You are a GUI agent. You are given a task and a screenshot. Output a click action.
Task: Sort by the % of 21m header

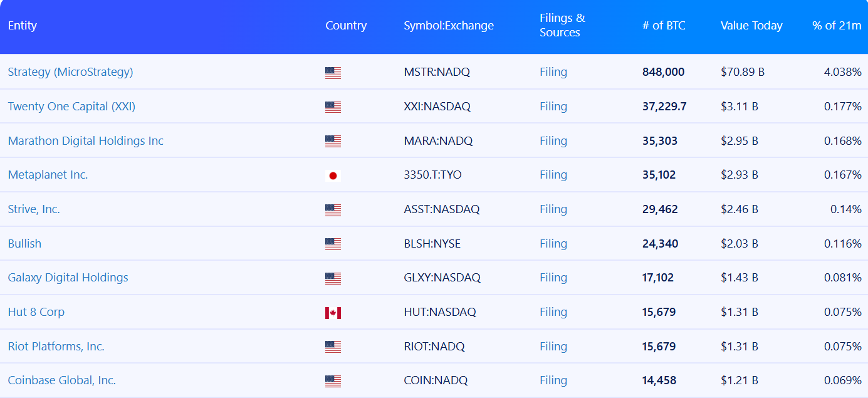pos(837,26)
